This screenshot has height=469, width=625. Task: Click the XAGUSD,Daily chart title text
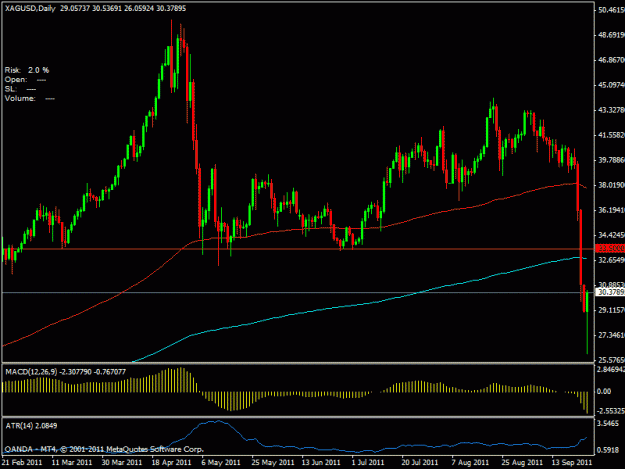click(x=30, y=8)
